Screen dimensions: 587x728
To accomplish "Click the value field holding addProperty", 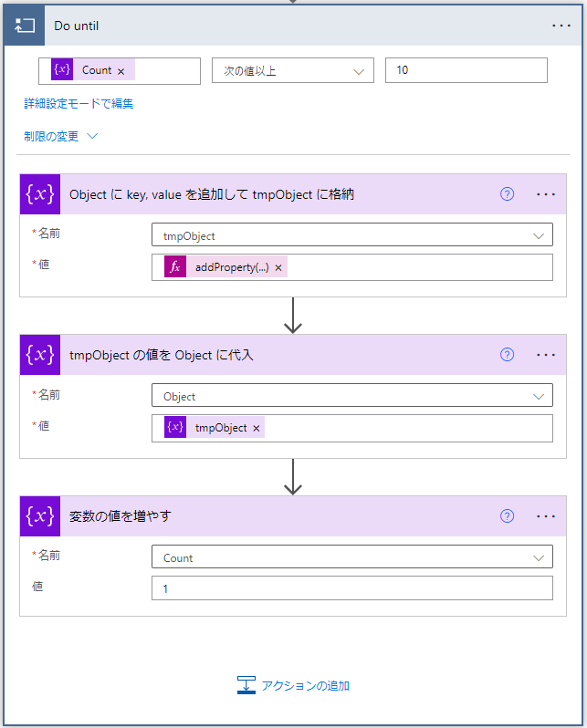I will (352, 267).
